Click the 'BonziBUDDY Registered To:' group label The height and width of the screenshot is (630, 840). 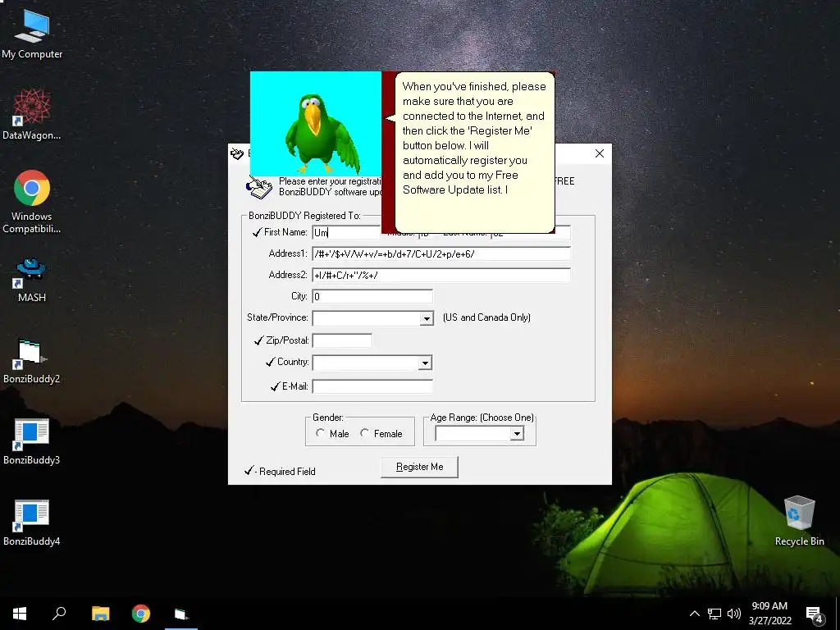[x=304, y=216]
